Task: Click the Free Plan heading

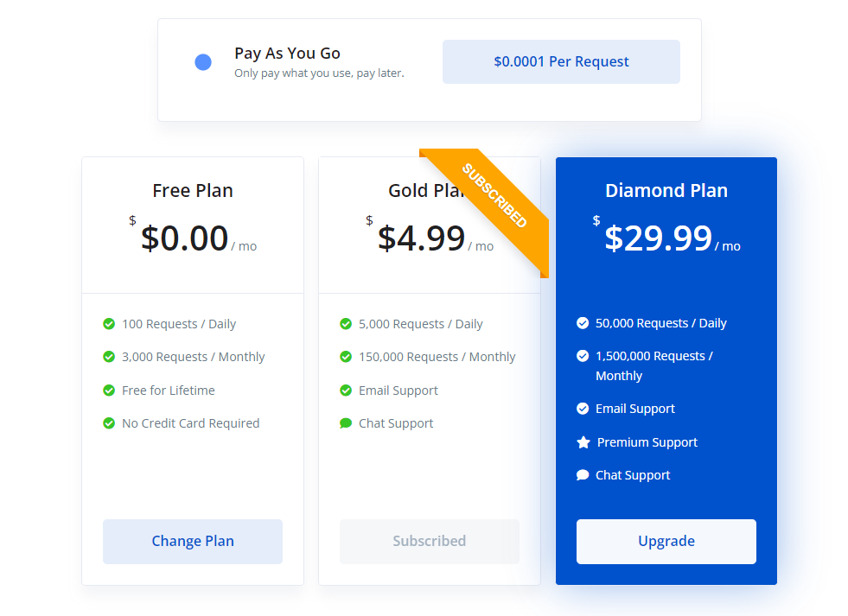Action: (193, 191)
